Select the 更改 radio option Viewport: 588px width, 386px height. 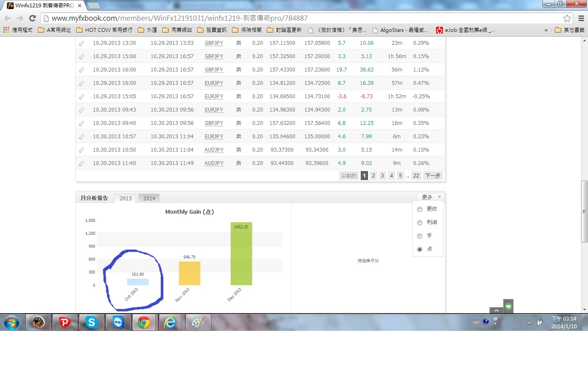[x=420, y=209]
